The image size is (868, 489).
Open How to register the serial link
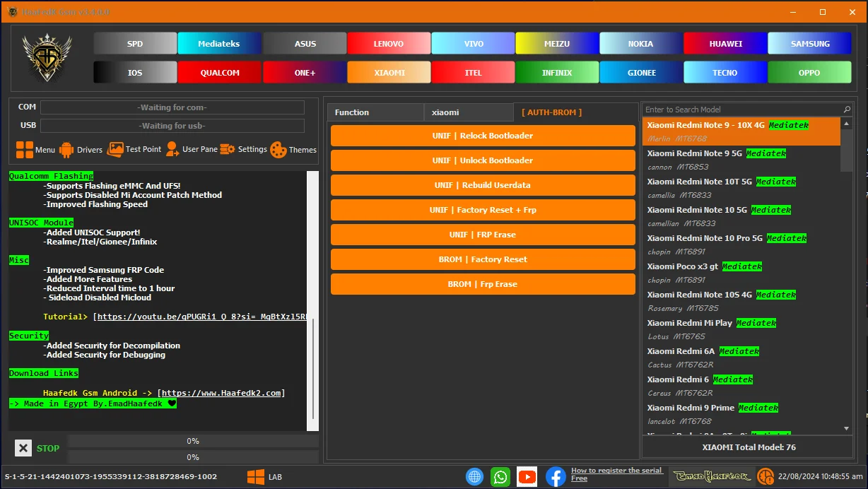click(616, 474)
